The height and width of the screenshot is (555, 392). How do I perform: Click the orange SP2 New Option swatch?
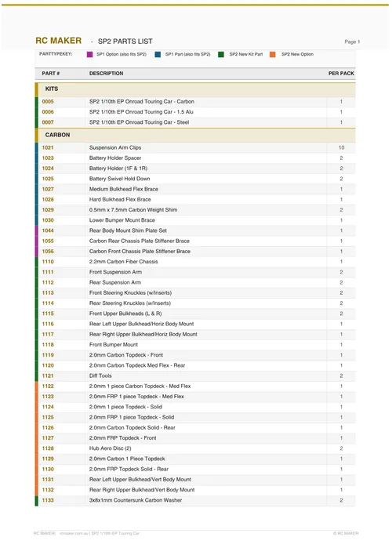coord(272,54)
